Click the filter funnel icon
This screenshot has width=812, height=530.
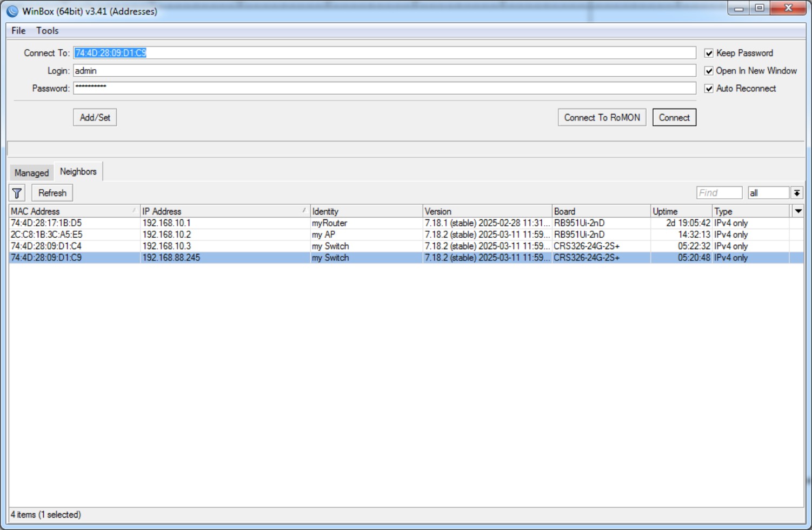17,193
